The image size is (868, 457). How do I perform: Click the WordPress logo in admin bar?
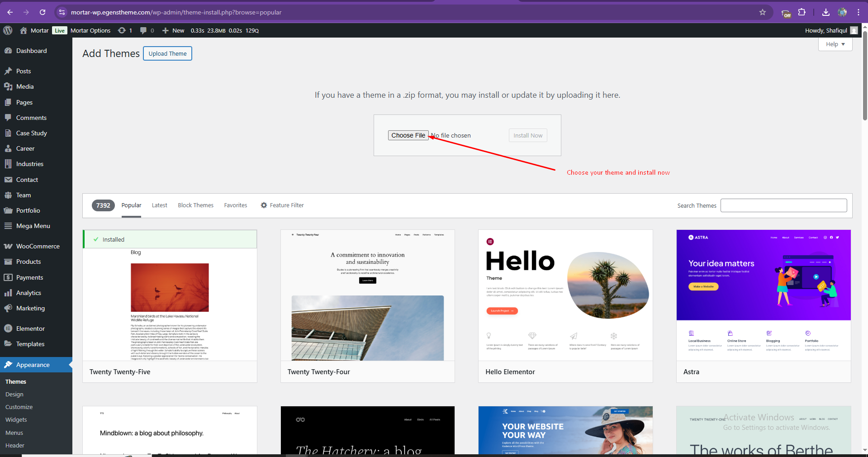pyautogui.click(x=8, y=30)
